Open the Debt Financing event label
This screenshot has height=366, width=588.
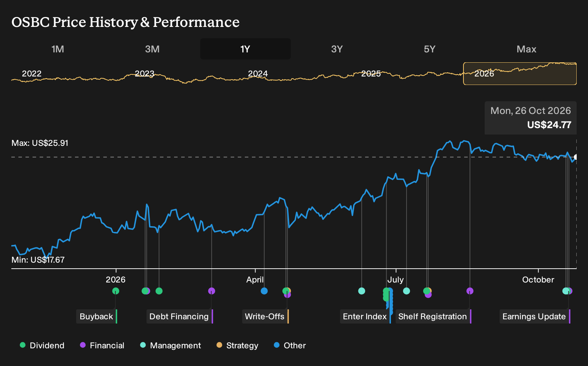coord(179,316)
